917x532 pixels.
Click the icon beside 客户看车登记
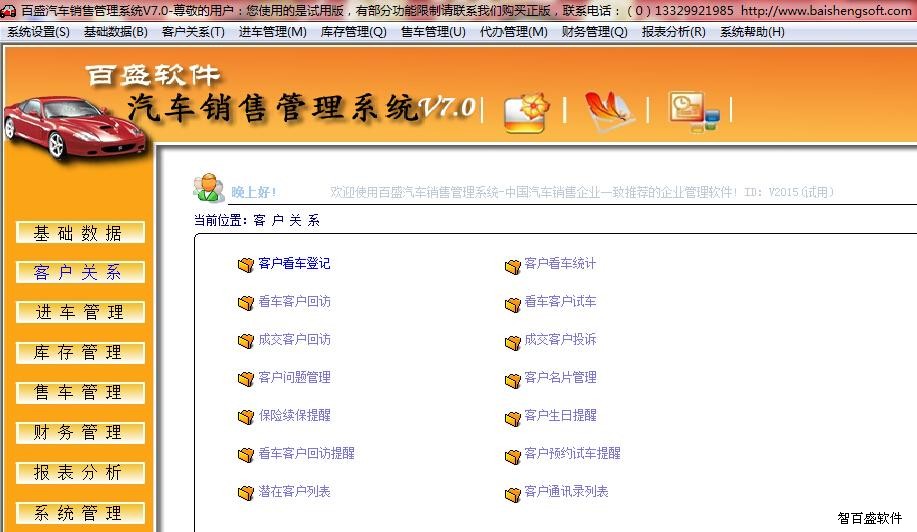pos(245,265)
